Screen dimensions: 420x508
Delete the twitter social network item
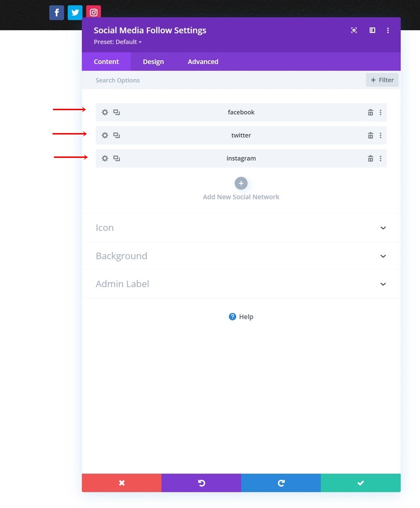pos(370,135)
